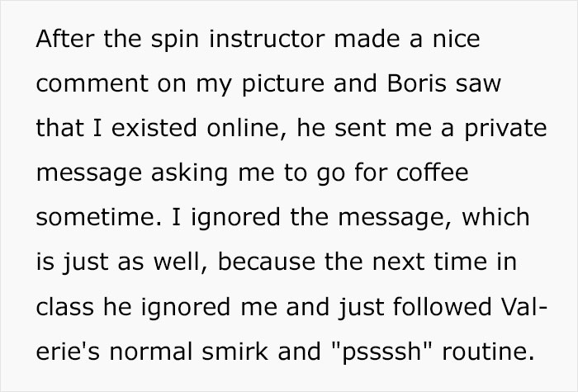Click the word "smirk" in last line

point(235,351)
